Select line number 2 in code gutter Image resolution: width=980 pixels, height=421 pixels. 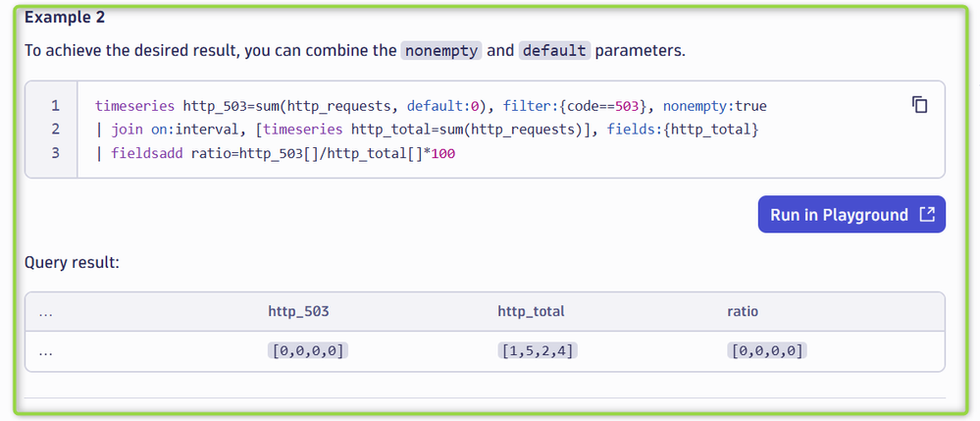coord(55,129)
